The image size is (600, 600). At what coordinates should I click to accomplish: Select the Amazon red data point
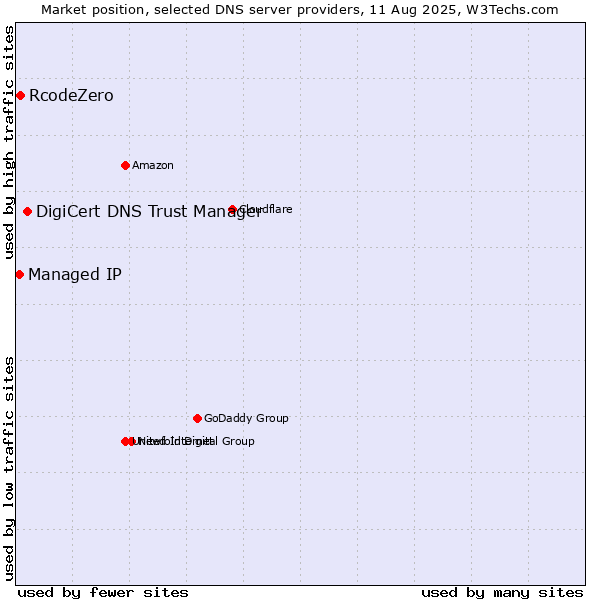[125, 166]
